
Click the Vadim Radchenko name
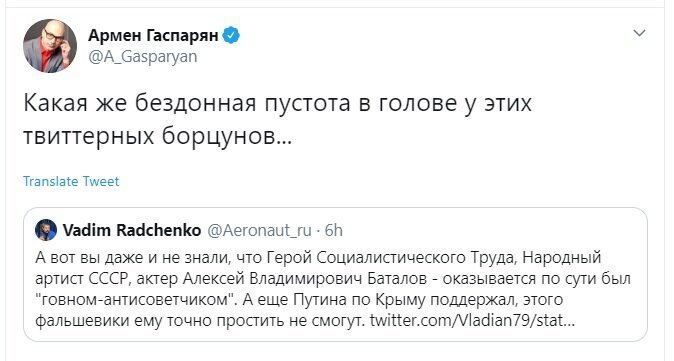tap(132, 230)
